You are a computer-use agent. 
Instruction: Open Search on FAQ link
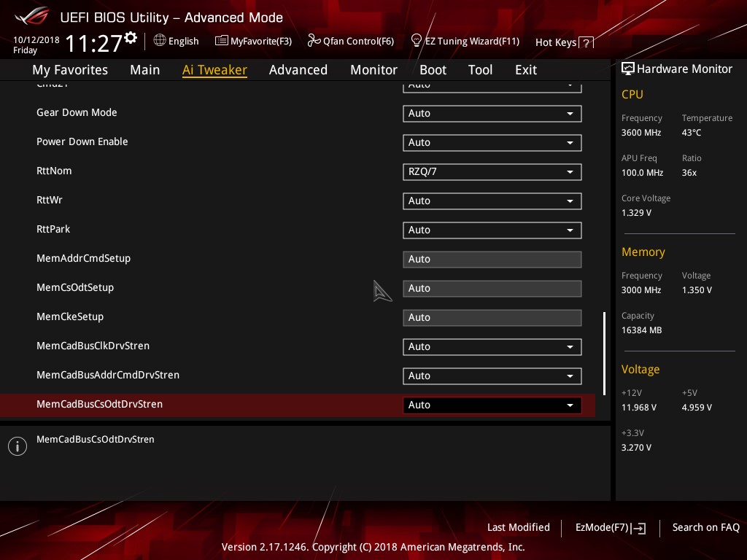coord(705,527)
